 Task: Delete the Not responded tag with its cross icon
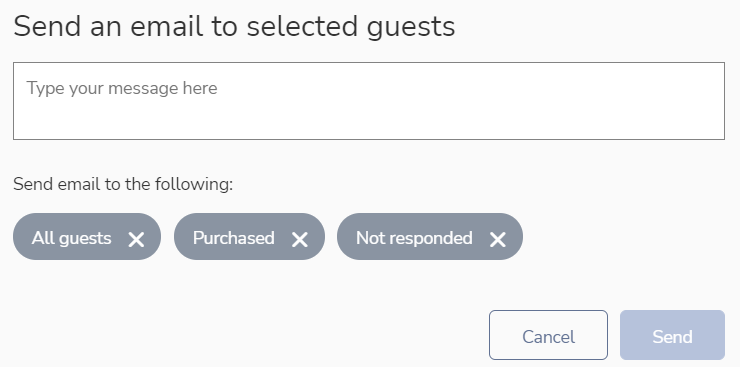pos(497,240)
